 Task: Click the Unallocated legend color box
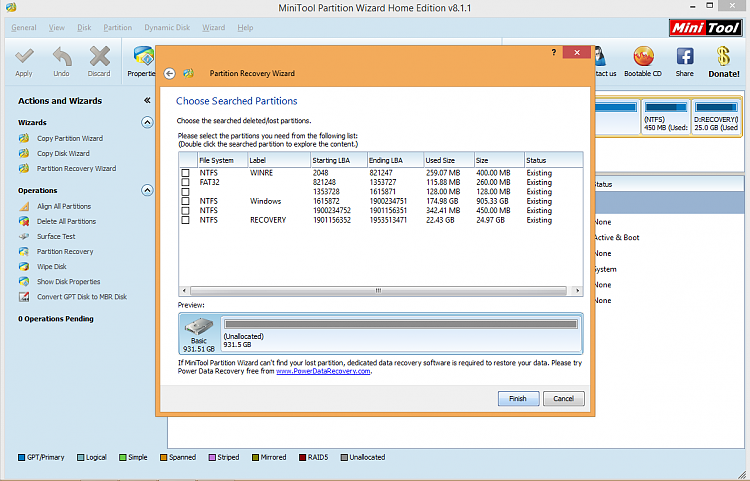344,458
